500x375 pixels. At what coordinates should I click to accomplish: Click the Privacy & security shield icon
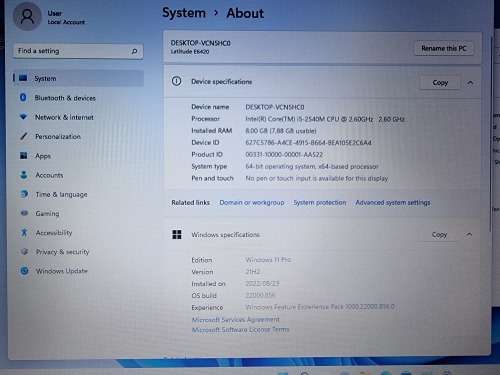[24, 251]
